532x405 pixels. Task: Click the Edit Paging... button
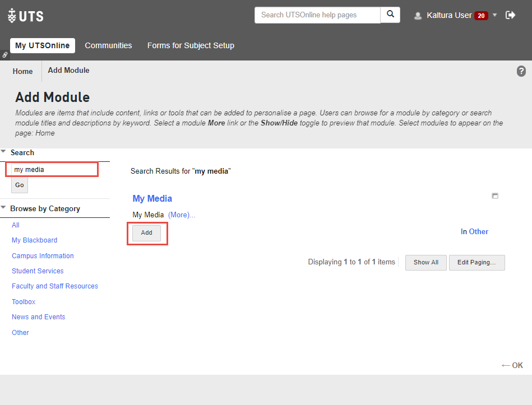pyautogui.click(x=477, y=263)
